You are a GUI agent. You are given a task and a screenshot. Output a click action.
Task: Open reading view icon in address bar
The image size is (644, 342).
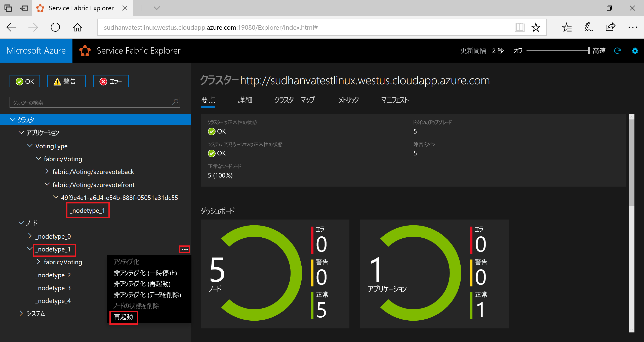[519, 27]
